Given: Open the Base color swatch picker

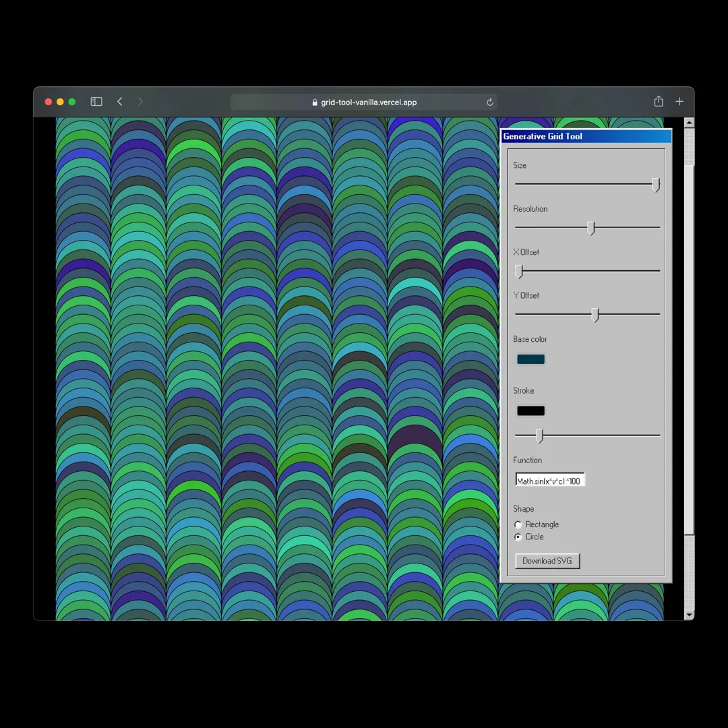Looking at the screenshot, I should (530, 359).
